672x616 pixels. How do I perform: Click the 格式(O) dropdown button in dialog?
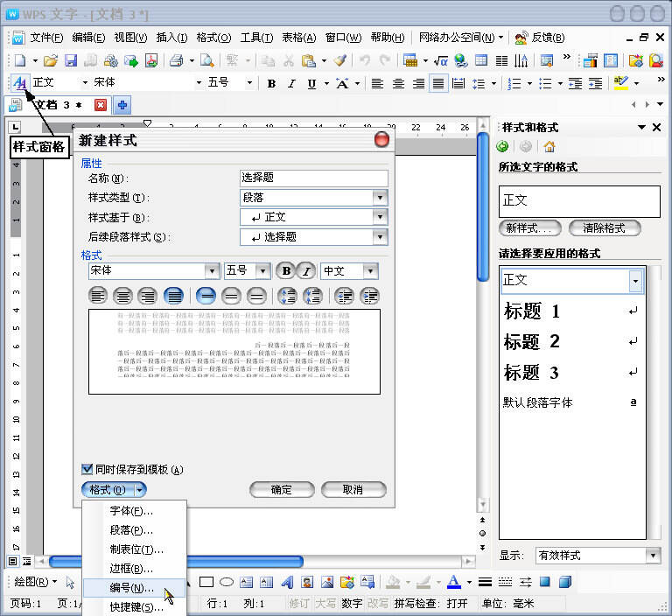tap(114, 489)
